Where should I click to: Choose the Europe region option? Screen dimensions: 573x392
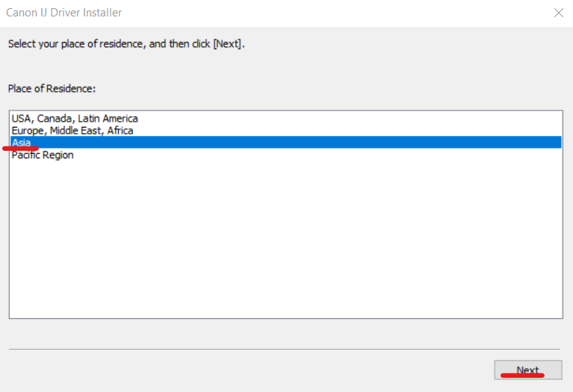[x=72, y=131]
